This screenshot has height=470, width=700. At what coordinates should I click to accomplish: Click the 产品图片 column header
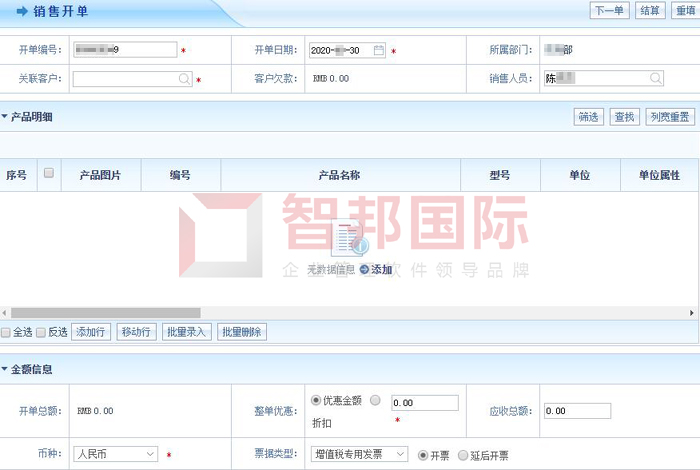coord(100,175)
